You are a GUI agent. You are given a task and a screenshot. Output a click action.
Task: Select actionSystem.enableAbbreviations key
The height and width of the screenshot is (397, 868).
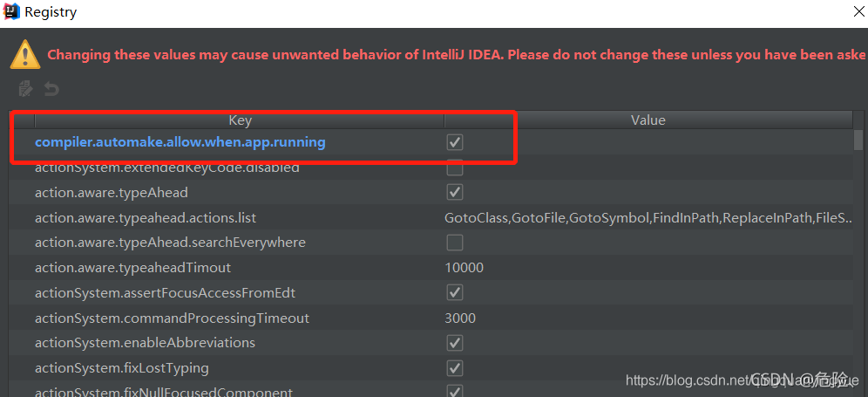[x=145, y=343]
